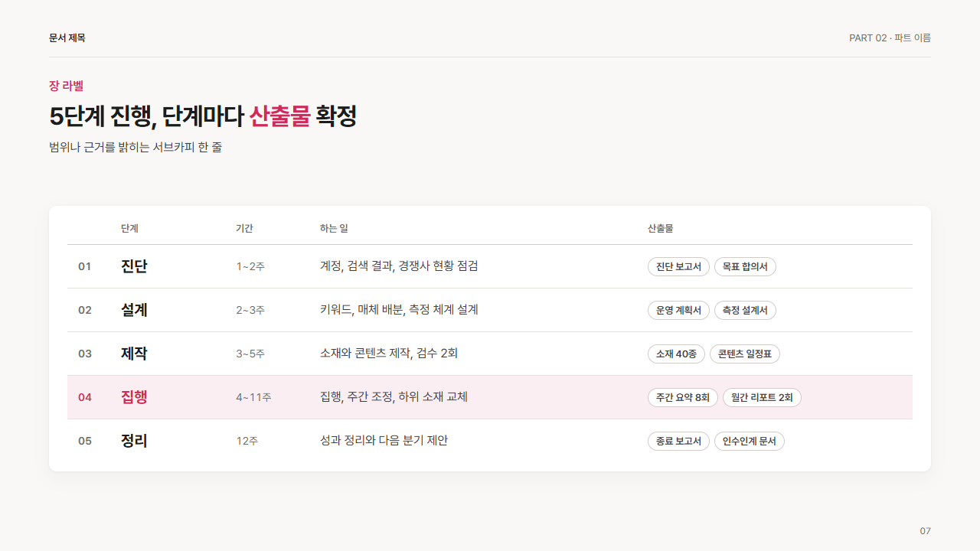Screen dimensions: 980x551
Task: Click the '단계' column header
Action: coord(129,228)
